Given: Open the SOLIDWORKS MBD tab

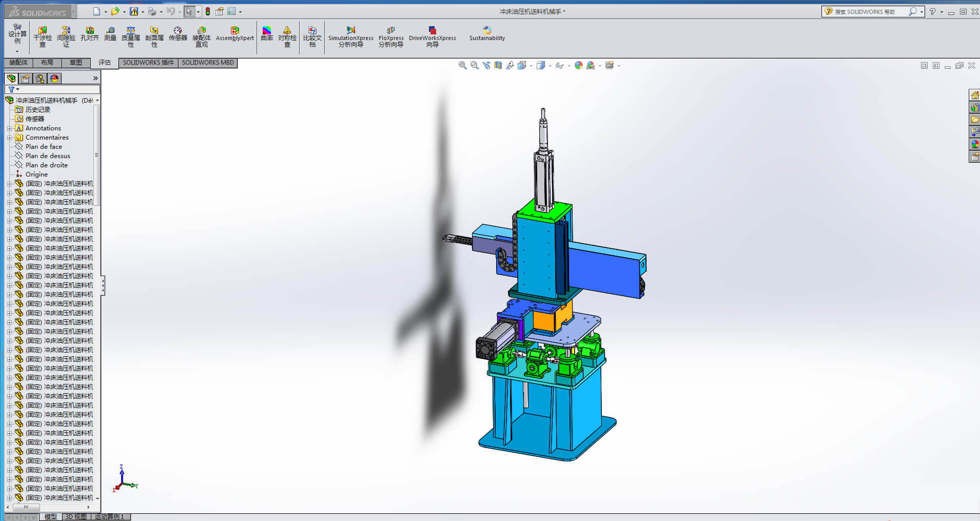Looking at the screenshot, I should (208, 63).
